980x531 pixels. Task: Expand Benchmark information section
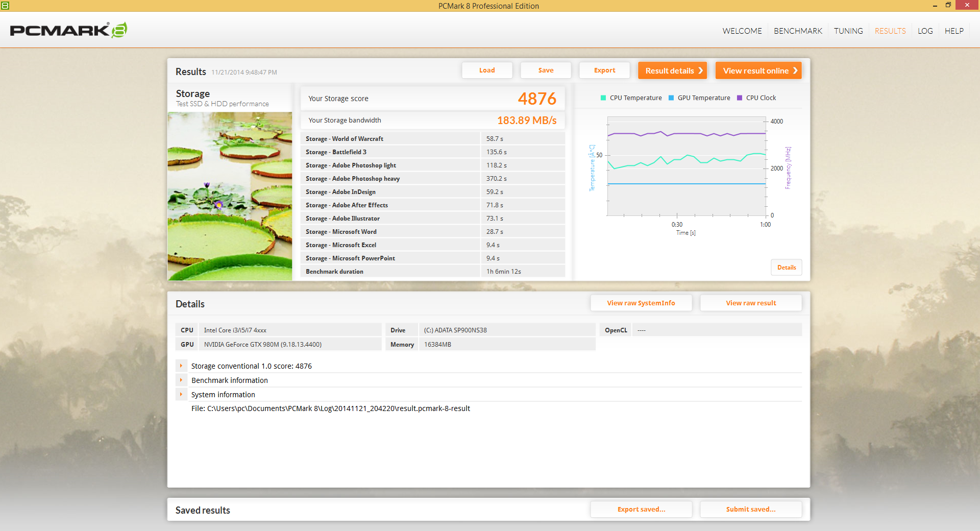pos(181,380)
